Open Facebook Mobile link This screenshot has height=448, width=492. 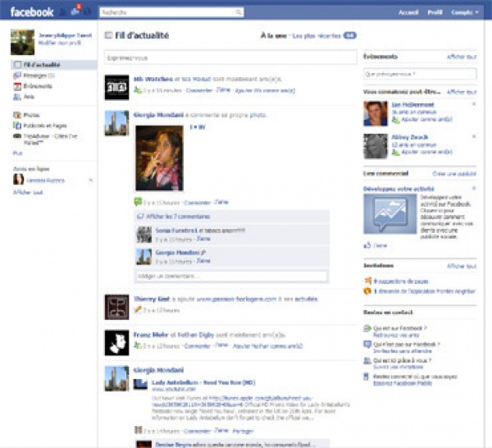pos(403,383)
